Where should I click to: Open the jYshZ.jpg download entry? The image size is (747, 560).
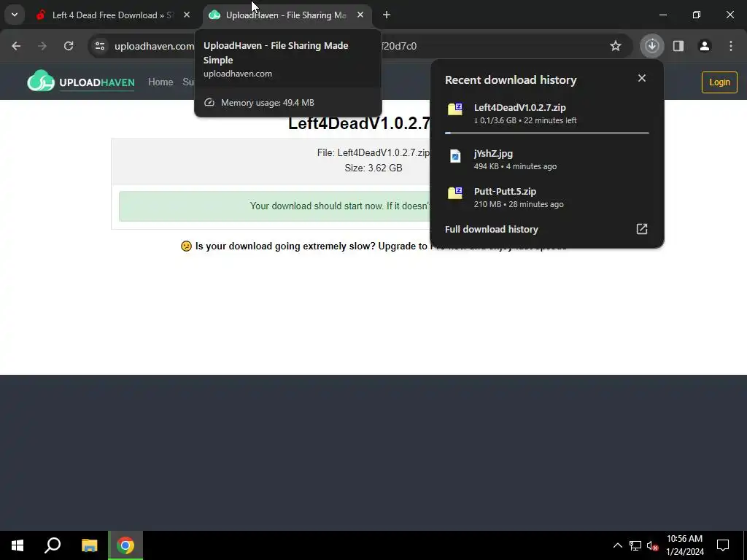(x=547, y=160)
